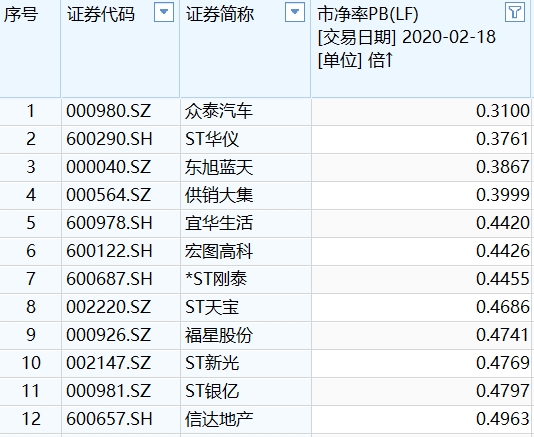Image resolution: width=534 pixels, height=437 pixels.
Task: Click PB value 0.4769 of ST新光
Action: pos(503,363)
